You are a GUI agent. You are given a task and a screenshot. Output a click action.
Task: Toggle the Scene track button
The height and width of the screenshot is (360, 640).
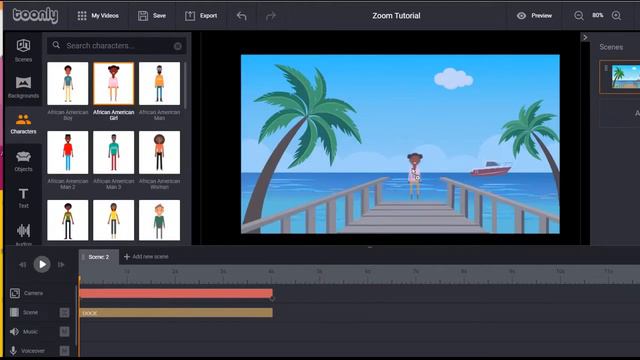(x=64, y=313)
